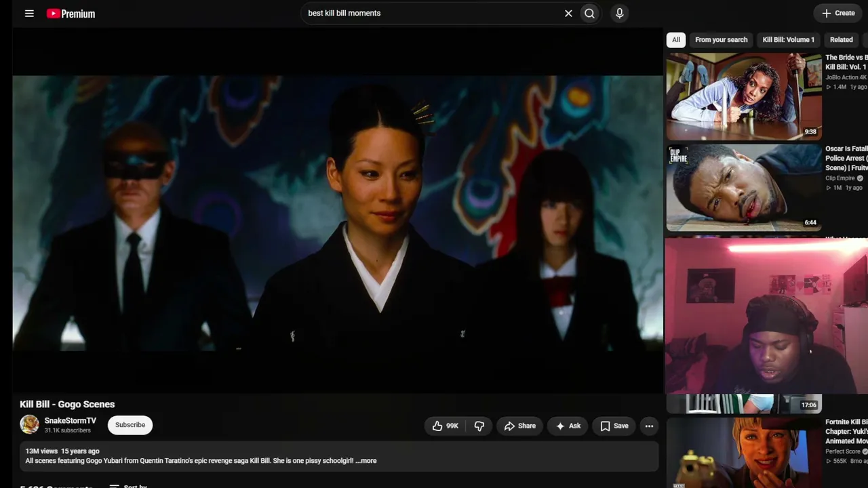Save video to a playlist

point(614,426)
